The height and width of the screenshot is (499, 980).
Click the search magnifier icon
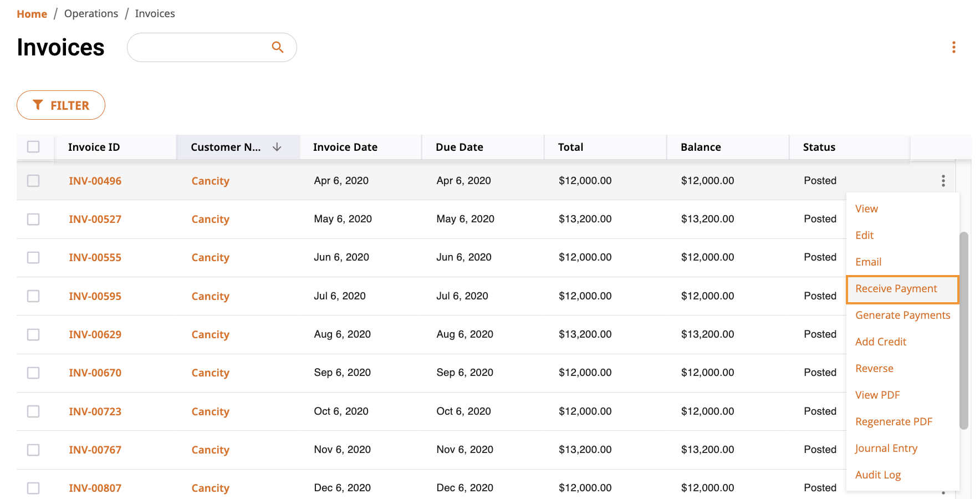pyautogui.click(x=278, y=47)
